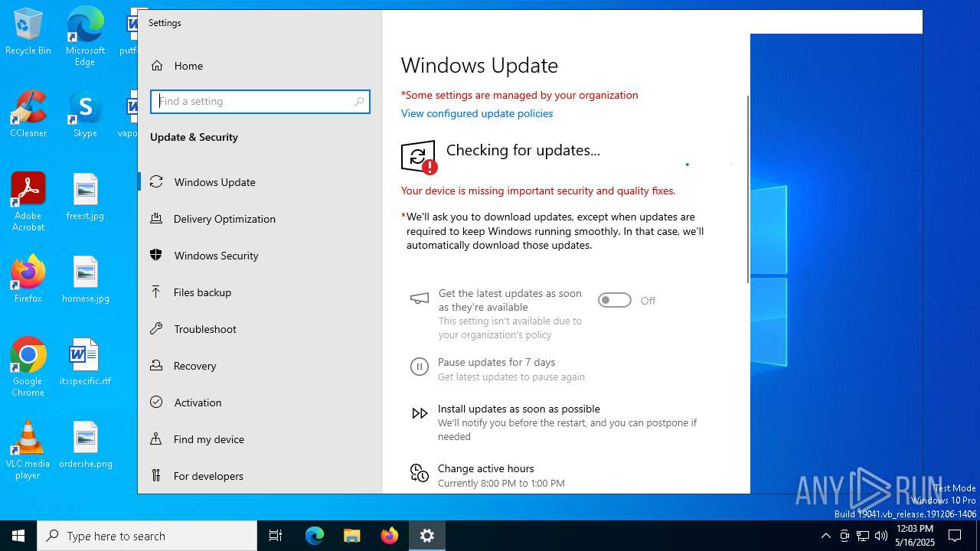Open Find my device page
The height and width of the screenshot is (551, 980).
[260, 439]
